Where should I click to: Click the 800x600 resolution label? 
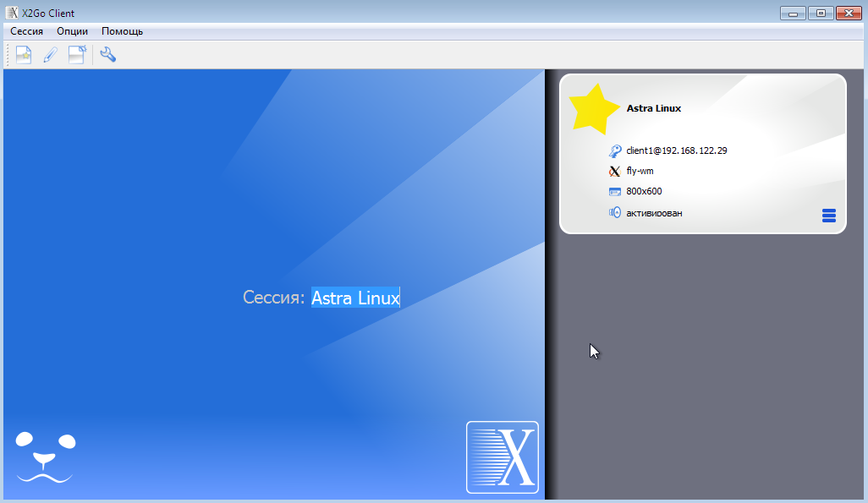tap(644, 192)
